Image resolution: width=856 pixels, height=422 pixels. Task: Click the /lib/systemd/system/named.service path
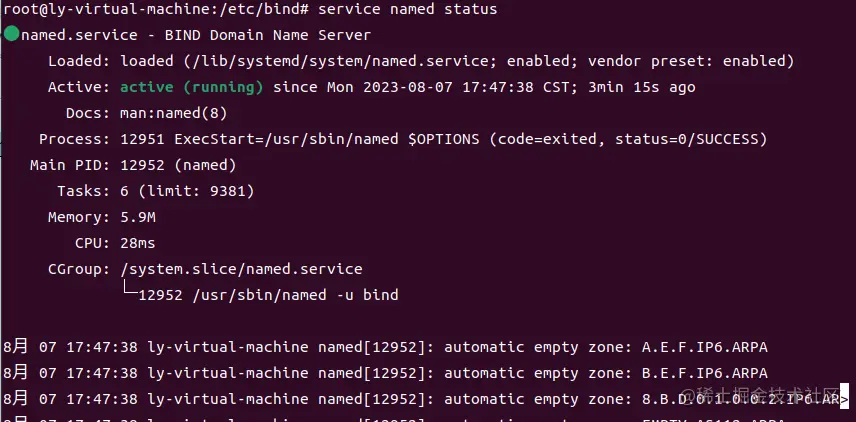[x=342, y=61]
